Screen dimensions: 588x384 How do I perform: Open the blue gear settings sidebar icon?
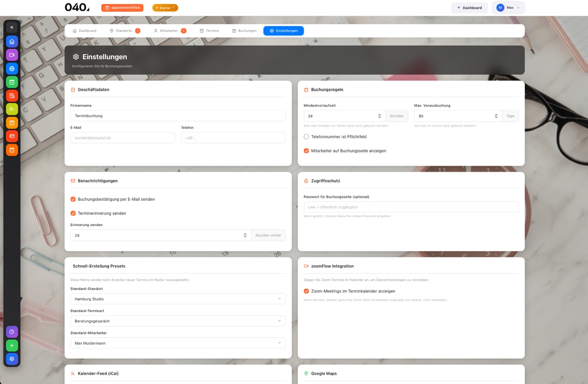12,359
